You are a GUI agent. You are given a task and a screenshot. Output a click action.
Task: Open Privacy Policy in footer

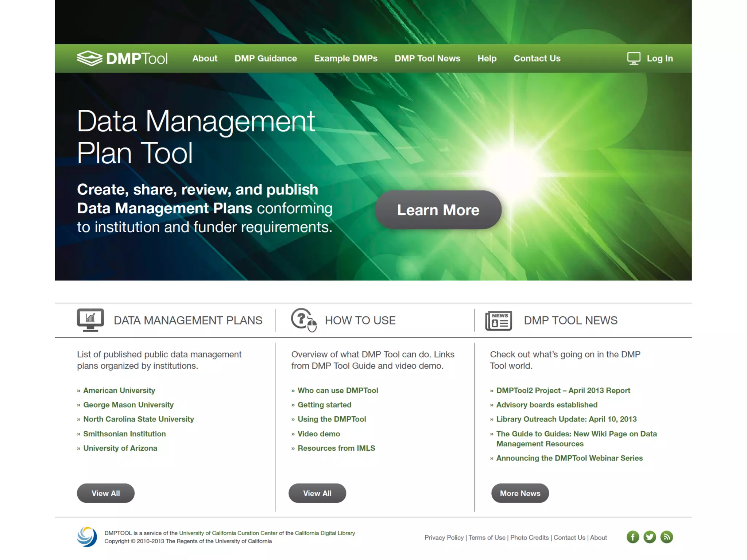point(444,537)
